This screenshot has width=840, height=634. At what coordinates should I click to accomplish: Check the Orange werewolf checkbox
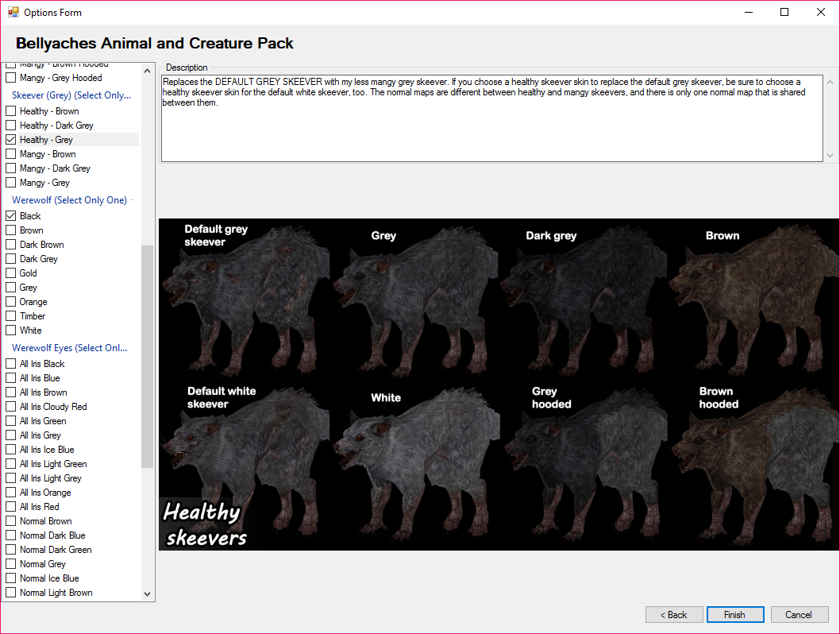click(x=10, y=302)
